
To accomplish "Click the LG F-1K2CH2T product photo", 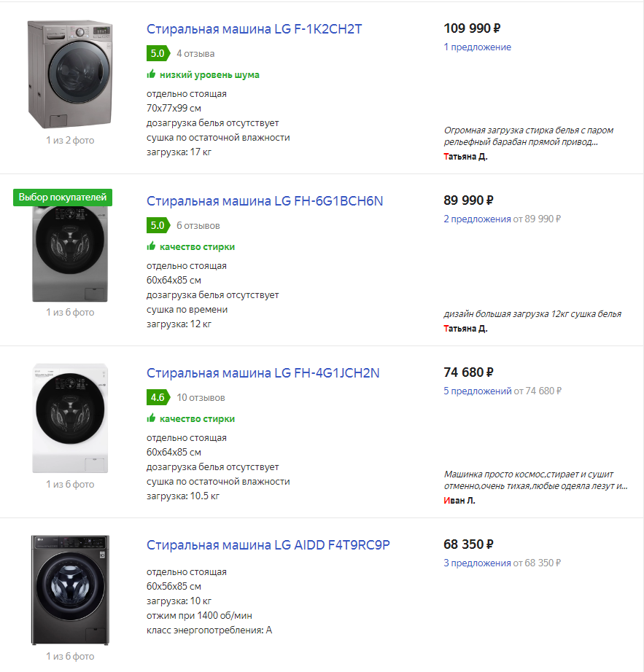I will coord(69,74).
